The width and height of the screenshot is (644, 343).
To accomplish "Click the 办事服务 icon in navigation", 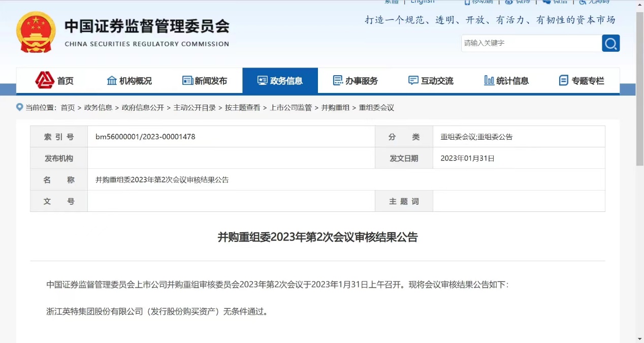I will [x=338, y=80].
